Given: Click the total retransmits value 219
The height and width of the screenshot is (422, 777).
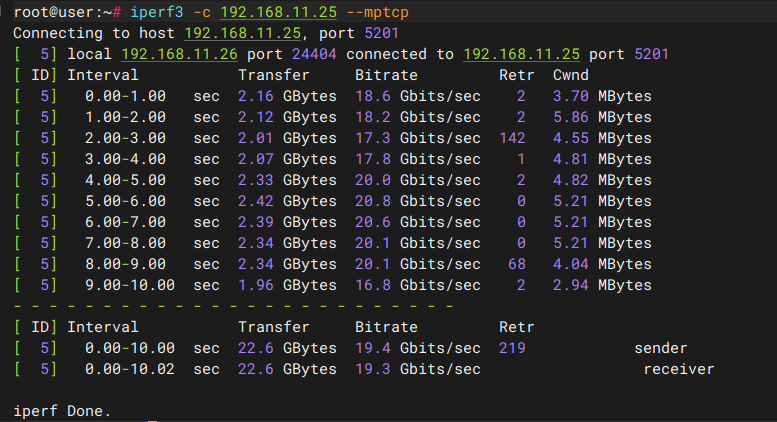Looking at the screenshot, I should point(512,348).
